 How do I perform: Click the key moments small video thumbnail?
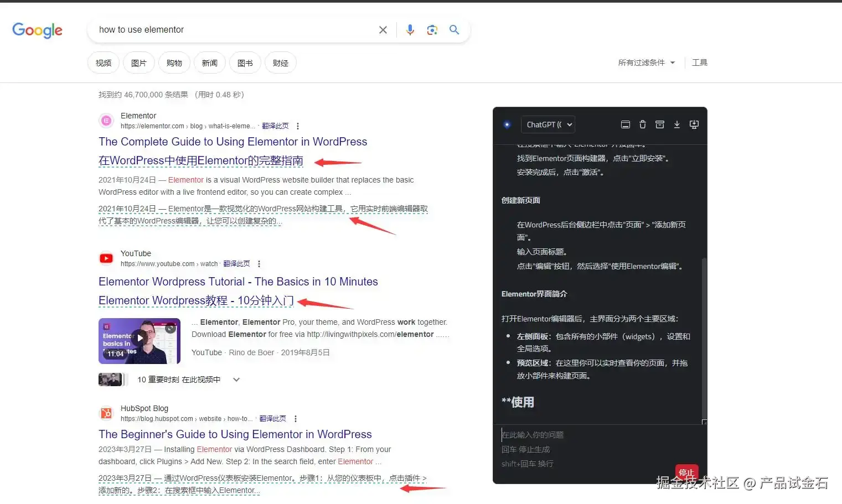point(110,380)
